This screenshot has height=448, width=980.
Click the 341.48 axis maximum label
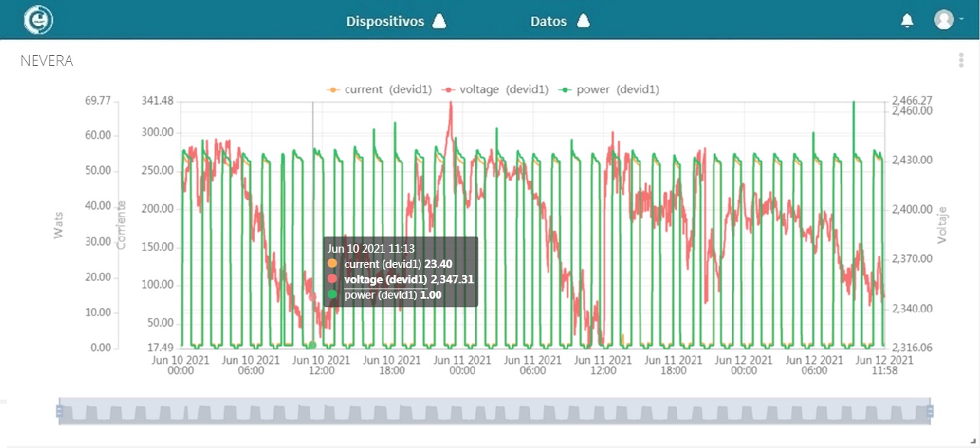158,100
